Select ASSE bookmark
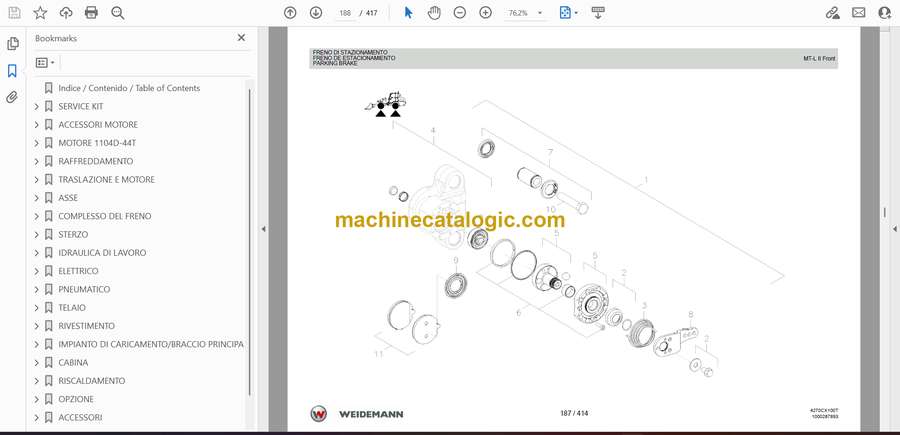 [68, 198]
